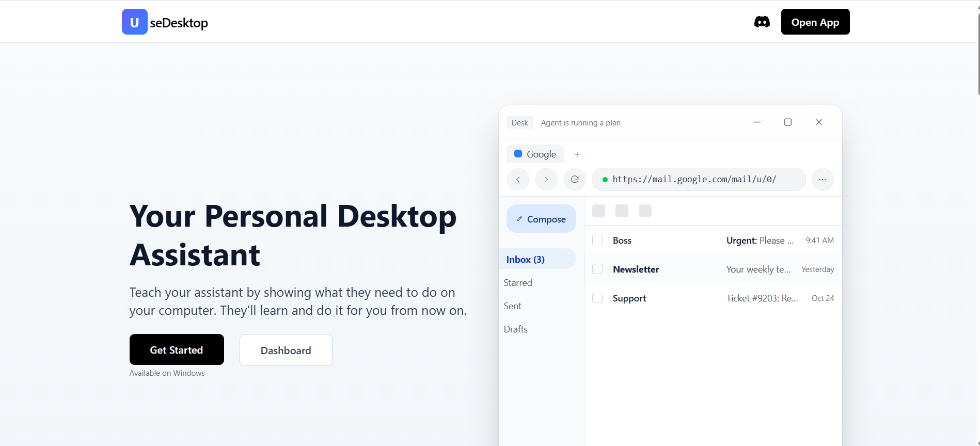Open the Discord link icon
This screenshot has height=446, width=980.
point(762,22)
